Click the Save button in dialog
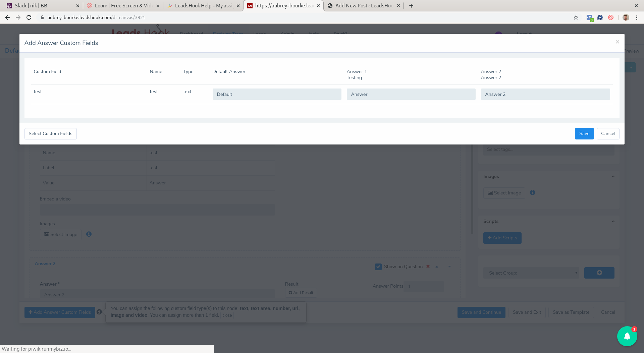Viewport: 644px width, 353px height. tap(584, 133)
